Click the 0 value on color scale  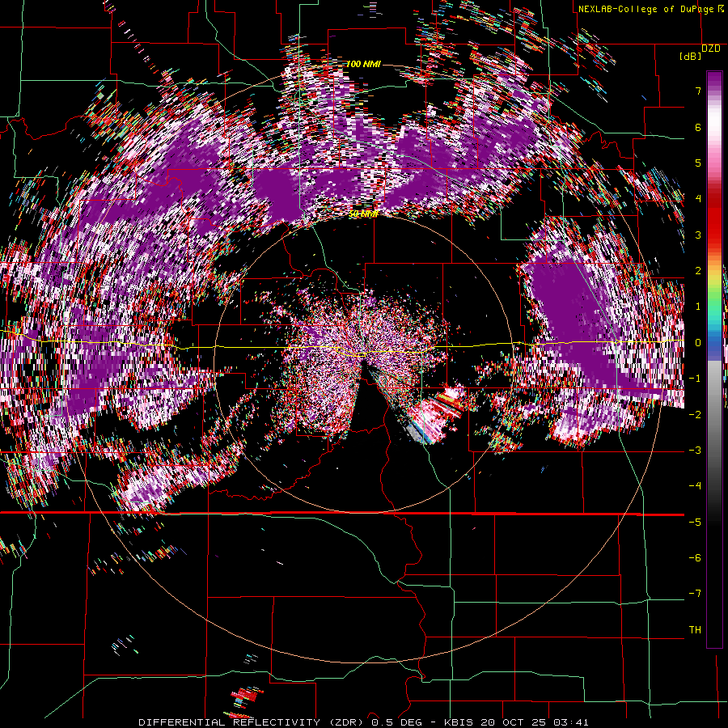(698, 343)
